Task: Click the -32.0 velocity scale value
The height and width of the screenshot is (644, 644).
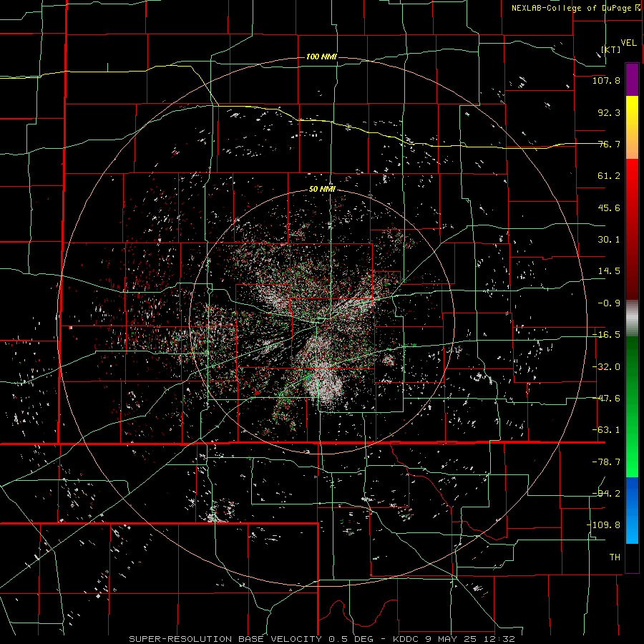Action: tap(606, 367)
